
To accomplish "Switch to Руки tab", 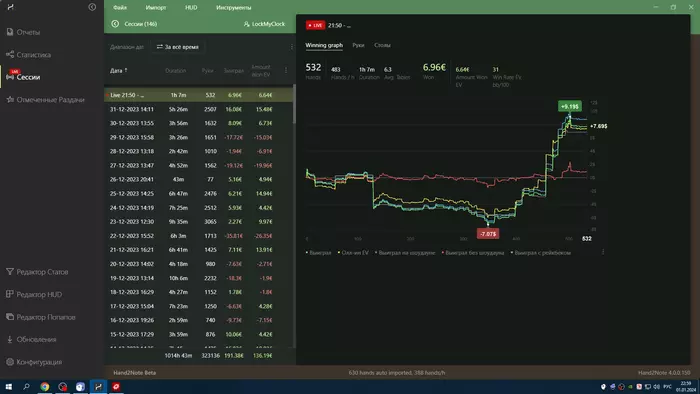I will click(358, 45).
